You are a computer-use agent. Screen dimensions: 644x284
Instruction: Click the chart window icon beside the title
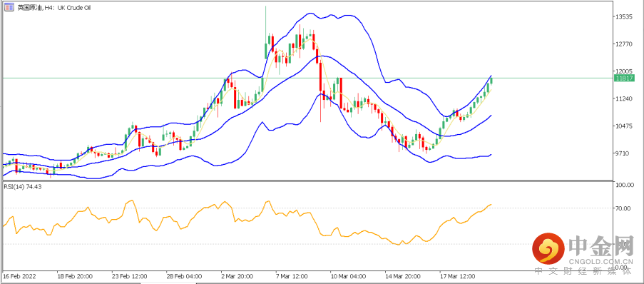pos(9,7)
